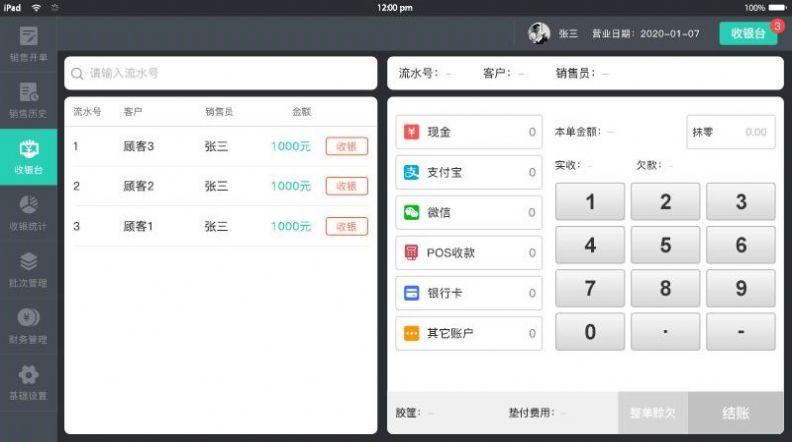Image resolution: width=792 pixels, height=442 pixels.
Task: Tap keypad number 9
Action: (x=740, y=288)
